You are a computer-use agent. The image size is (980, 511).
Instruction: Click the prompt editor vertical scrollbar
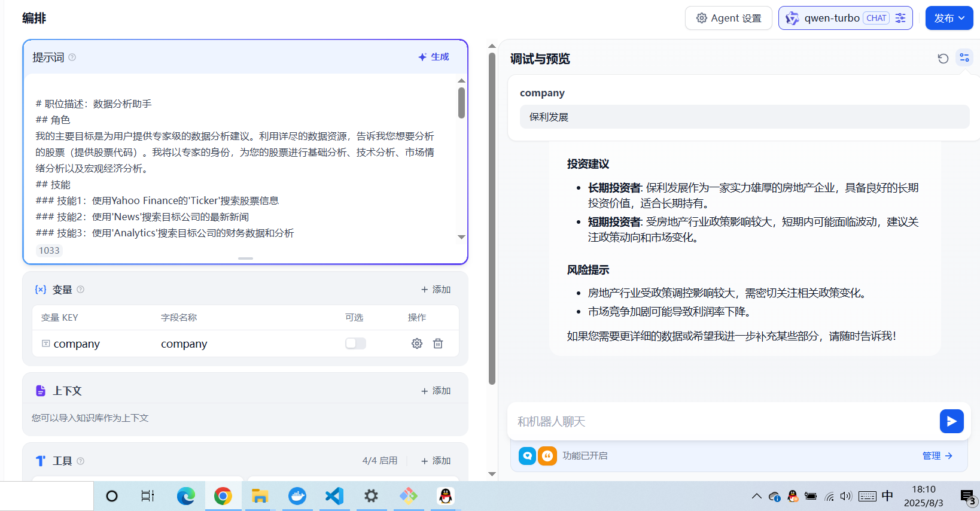461,103
